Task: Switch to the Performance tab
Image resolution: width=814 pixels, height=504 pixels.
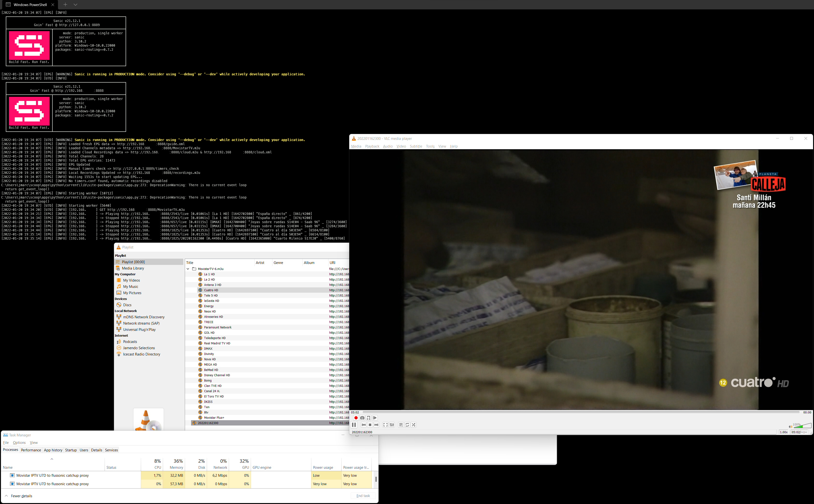Action: tap(31, 450)
